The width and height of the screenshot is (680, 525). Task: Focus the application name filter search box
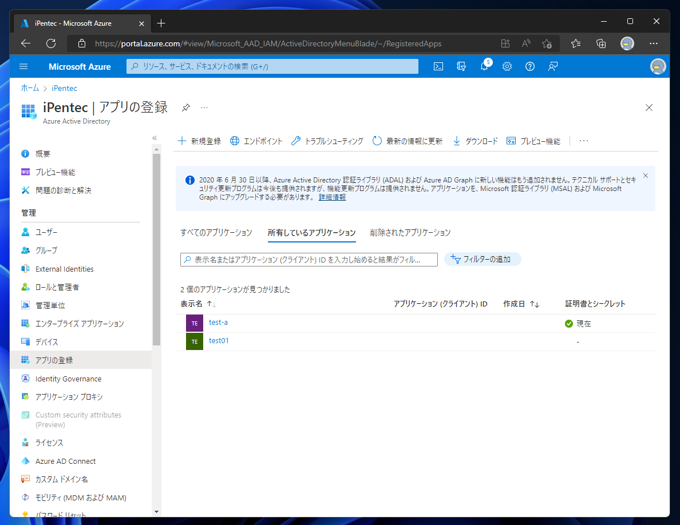click(309, 260)
